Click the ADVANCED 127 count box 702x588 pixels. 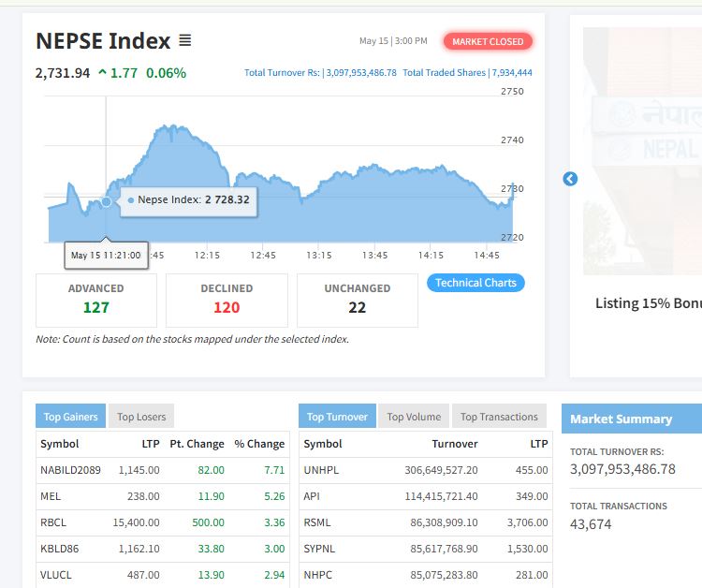pos(96,300)
